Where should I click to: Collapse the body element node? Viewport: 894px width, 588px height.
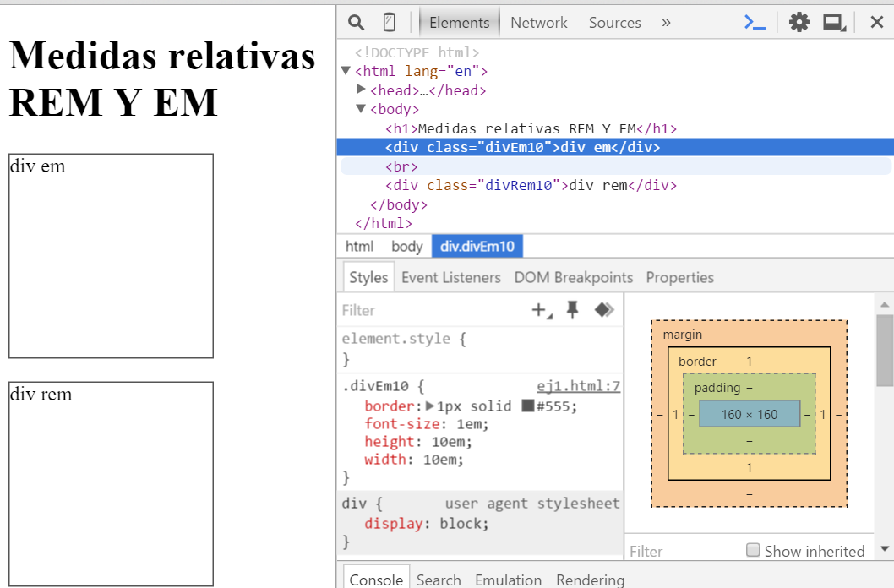[362, 108]
